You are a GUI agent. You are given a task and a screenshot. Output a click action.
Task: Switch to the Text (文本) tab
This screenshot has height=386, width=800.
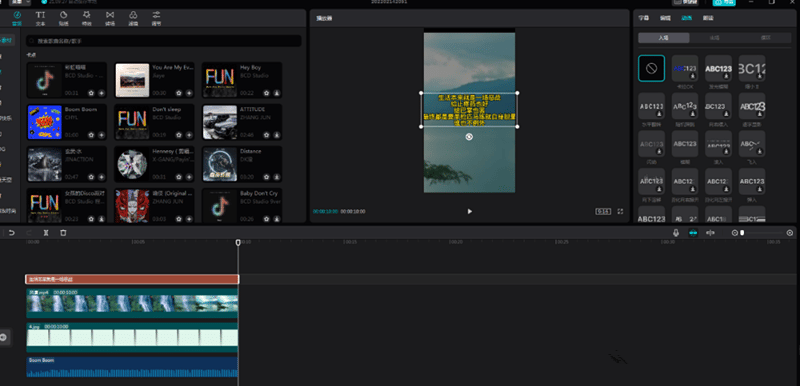pyautogui.click(x=40, y=18)
